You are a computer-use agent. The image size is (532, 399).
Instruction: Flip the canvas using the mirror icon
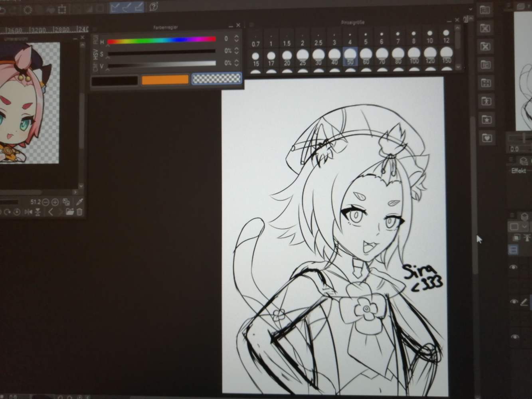[x=29, y=211]
